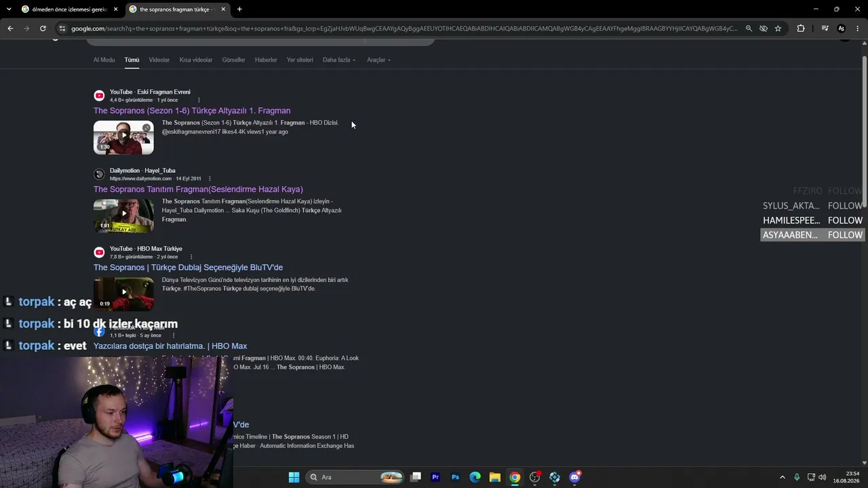This screenshot has width=868, height=488.
Task: Click the Facebook site icon of the fourth result
Action: click(x=99, y=331)
